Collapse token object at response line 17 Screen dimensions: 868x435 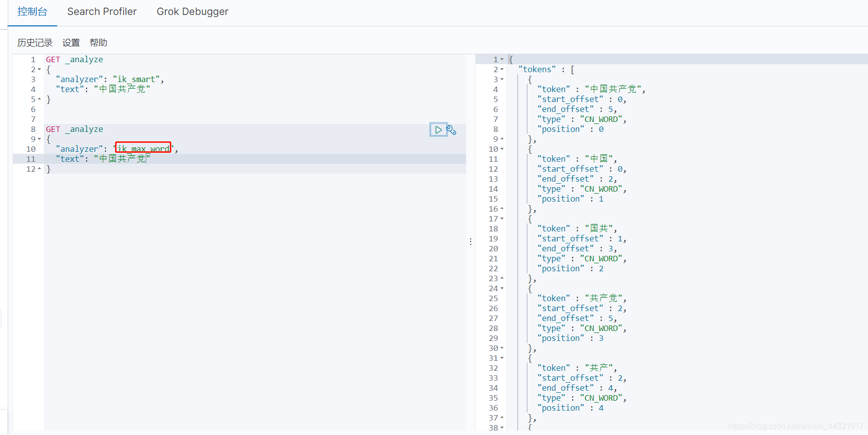click(502, 219)
